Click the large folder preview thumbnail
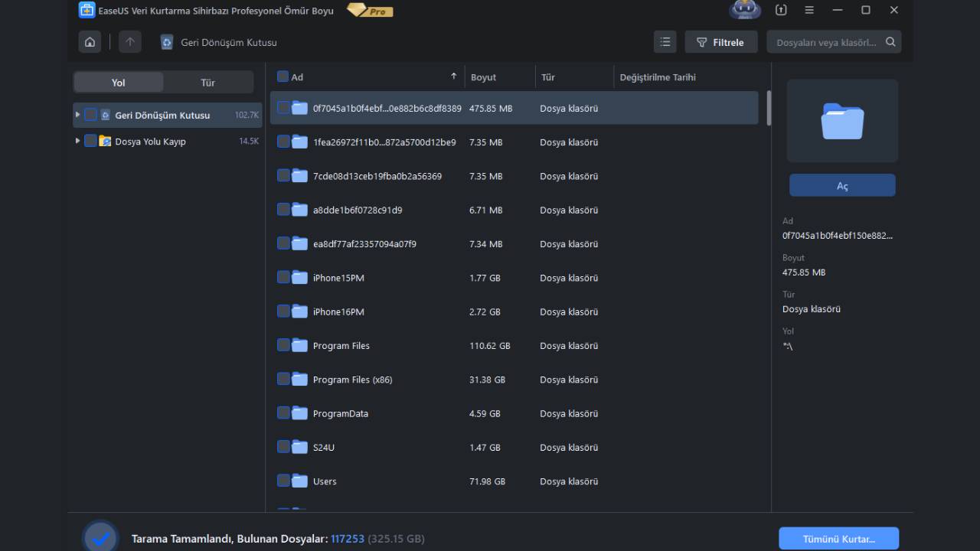Screen dimensions: 980x551 (x=842, y=121)
